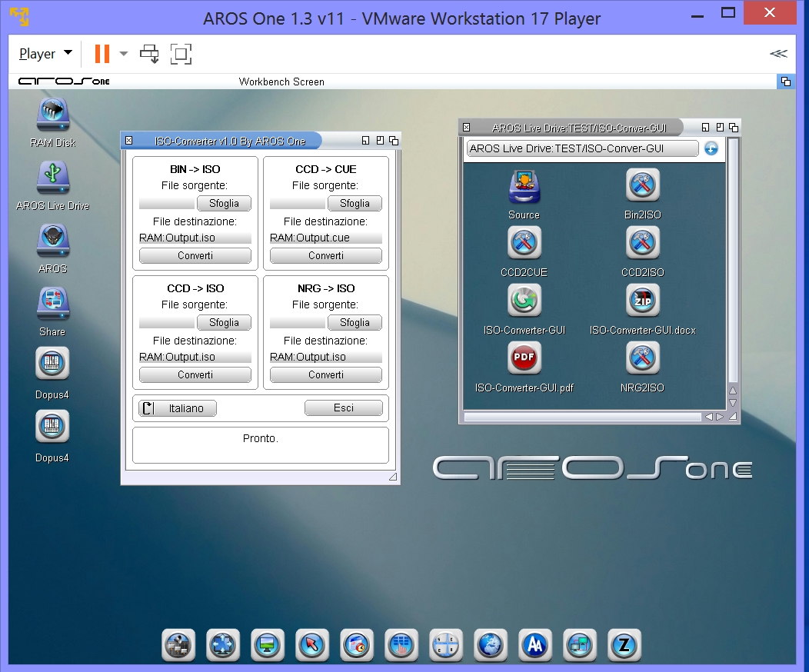Image resolution: width=809 pixels, height=672 pixels.
Task: Open the Z dock icon
Action: click(x=624, y=644)
